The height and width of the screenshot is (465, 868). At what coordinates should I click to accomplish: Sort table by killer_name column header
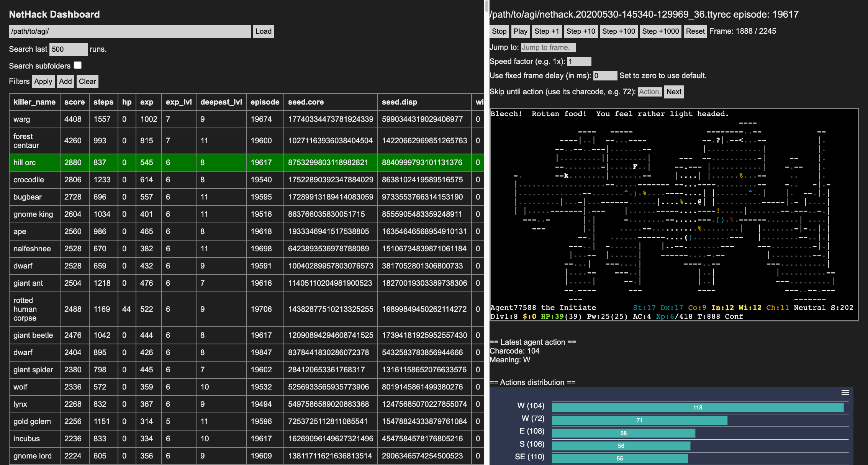[34, 102]
